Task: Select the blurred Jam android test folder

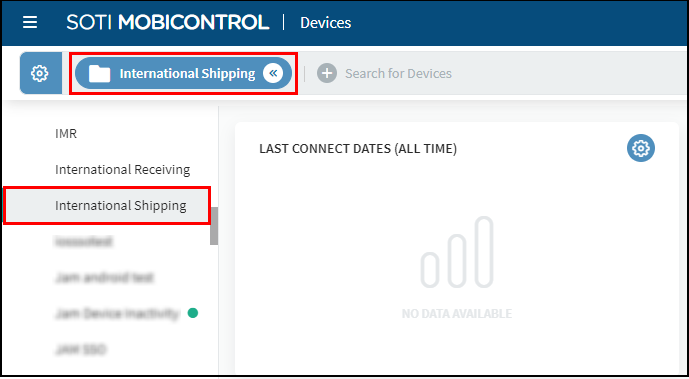Action: (x=105, y=278)
